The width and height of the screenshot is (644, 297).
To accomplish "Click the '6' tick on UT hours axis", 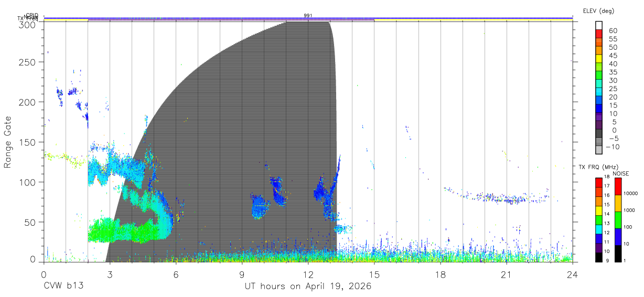I will click(176, 274).
